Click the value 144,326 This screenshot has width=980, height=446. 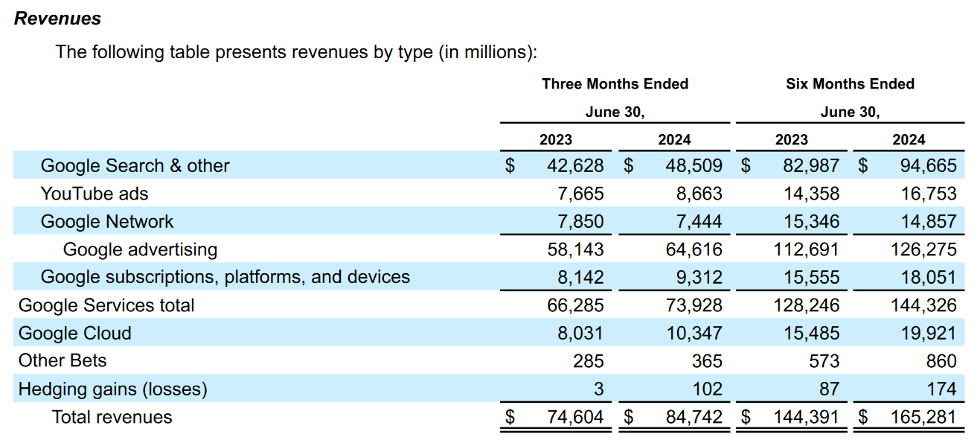coord(923,305)
